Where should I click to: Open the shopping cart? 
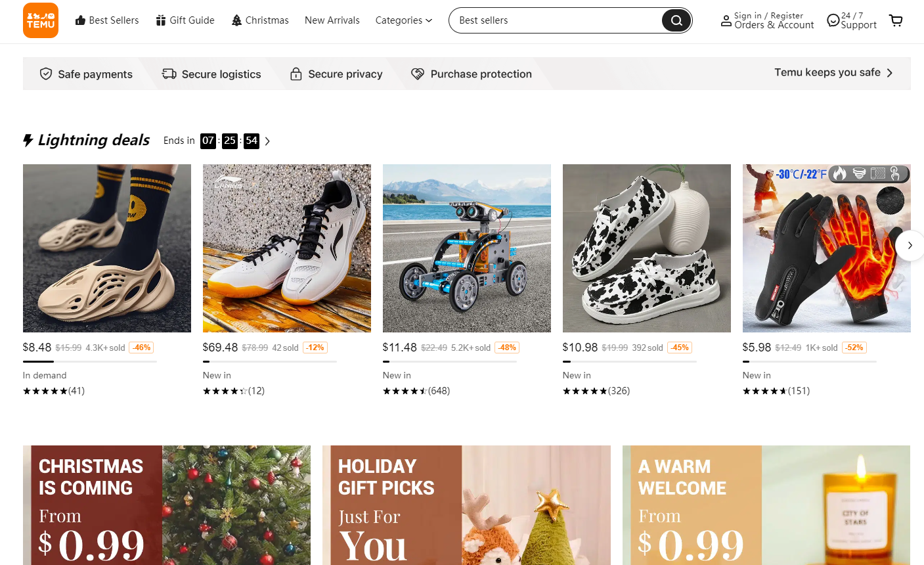[896, 20]
